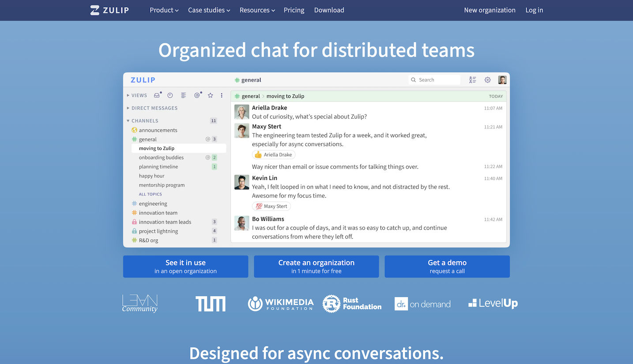This screenshot has height=364, width=633.
Task: Click the general title in the app header
Action: point(248,80)
